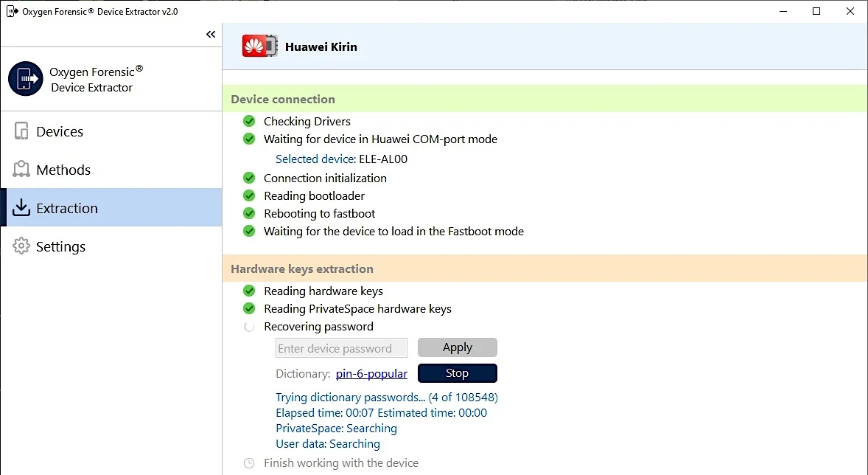Click the Connection initialization step text
868x475 pixels.
coord(325,178)
